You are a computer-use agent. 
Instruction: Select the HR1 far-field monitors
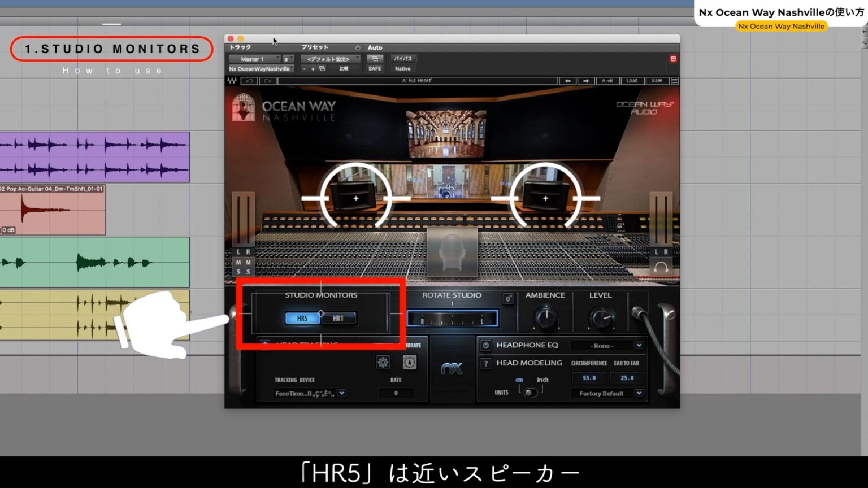pyautogui.click(x=338, y=319)
